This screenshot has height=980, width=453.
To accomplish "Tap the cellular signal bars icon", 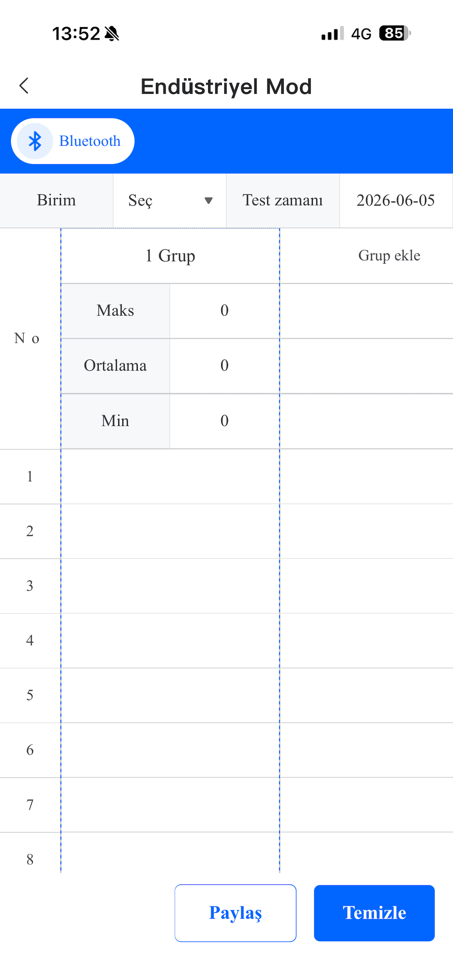I will [x=332, y=34].
